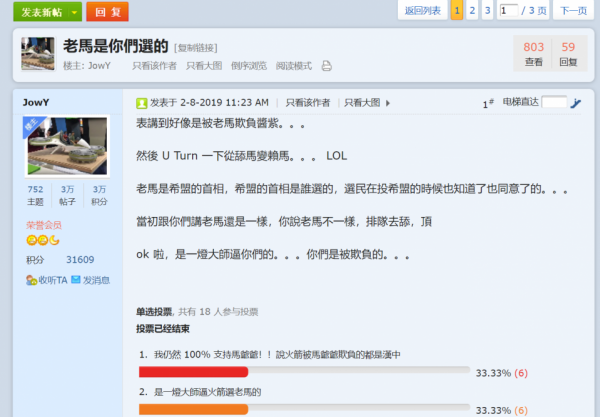
Task: Click the 下一页 next page link
Action: click(x=573, y=11)
